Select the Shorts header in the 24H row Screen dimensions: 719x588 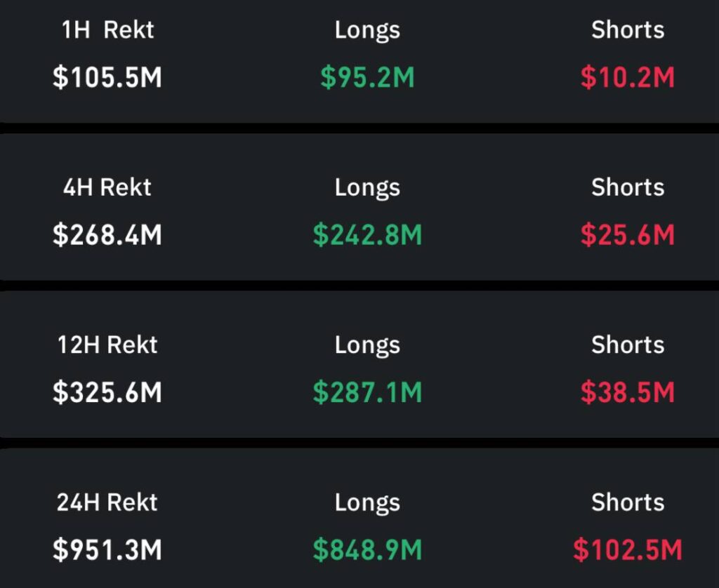(x=627, y=502)
